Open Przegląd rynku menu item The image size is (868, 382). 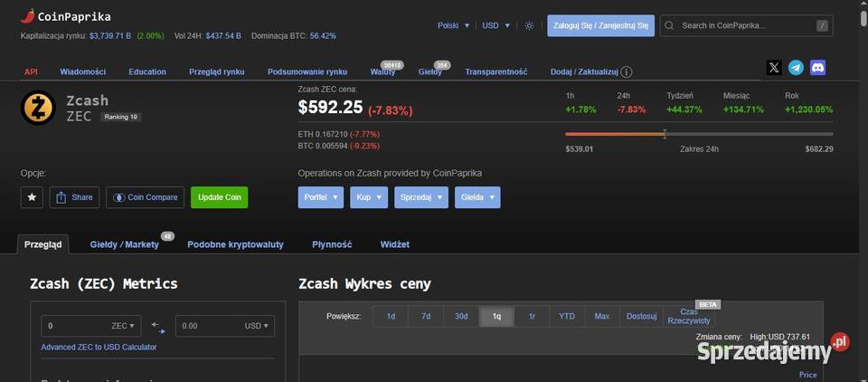(216, 72)
